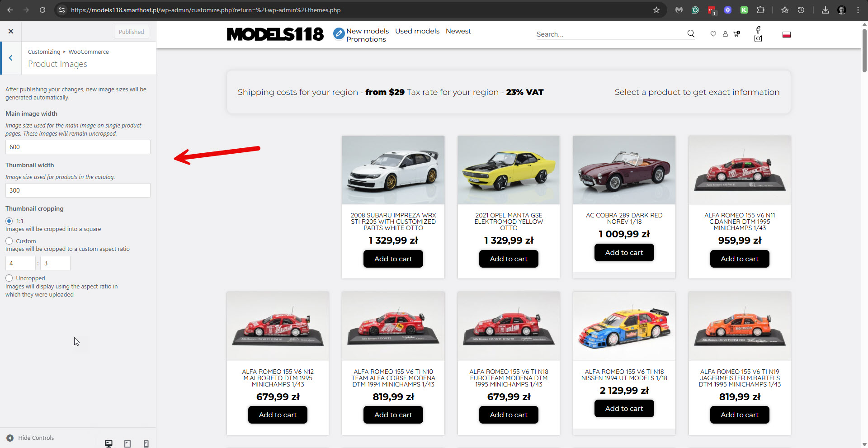Image resolution: width=868 pixels, height=448 pixels.
Task: Edit the Thumbnail width field
Action: pos(78,190)
